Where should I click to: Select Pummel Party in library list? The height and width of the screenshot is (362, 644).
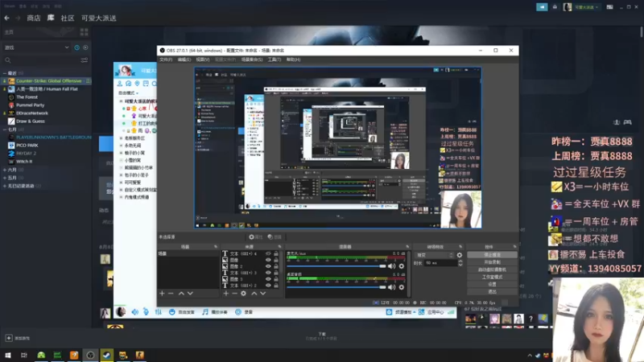pyautogui.click(x=30, y=105)
